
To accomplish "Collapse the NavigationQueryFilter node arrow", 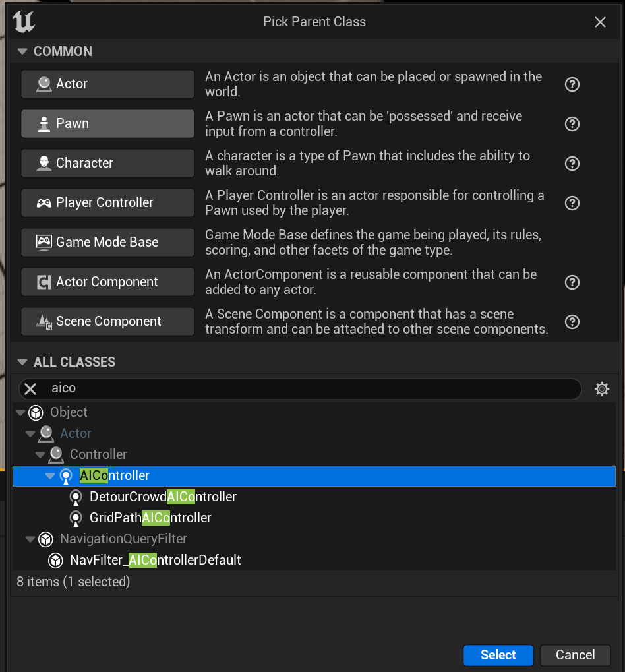I will 30,539.
